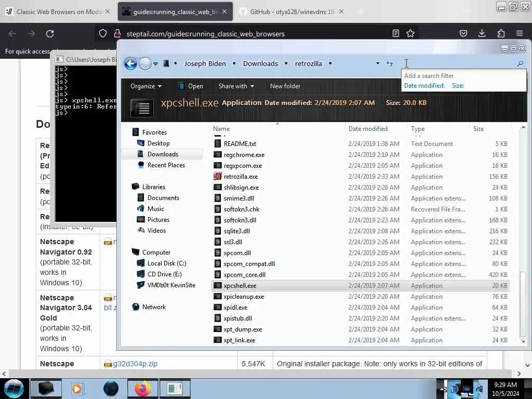Select the README.txt file icon
Viewport: 532px width, 399px height.
click(218, 143)
